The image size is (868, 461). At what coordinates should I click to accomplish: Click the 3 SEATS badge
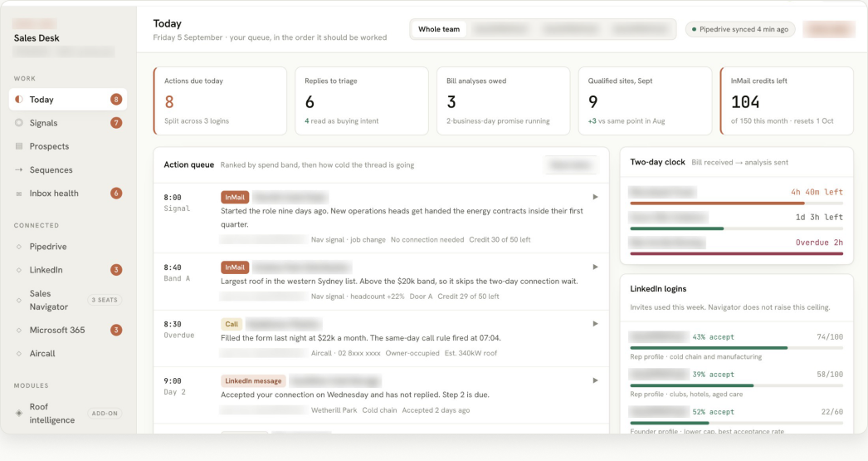point(105,300)
